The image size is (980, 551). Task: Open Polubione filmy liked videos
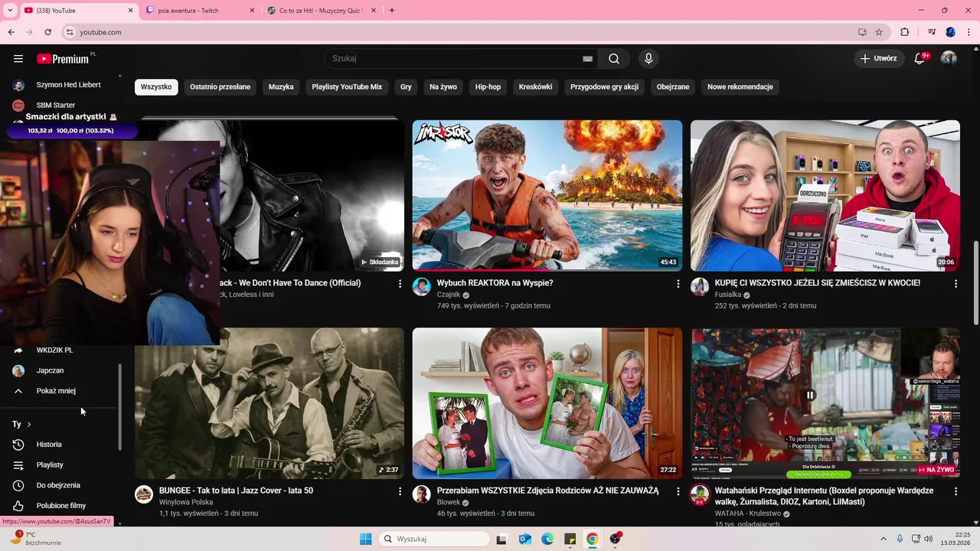coord(61,506)
